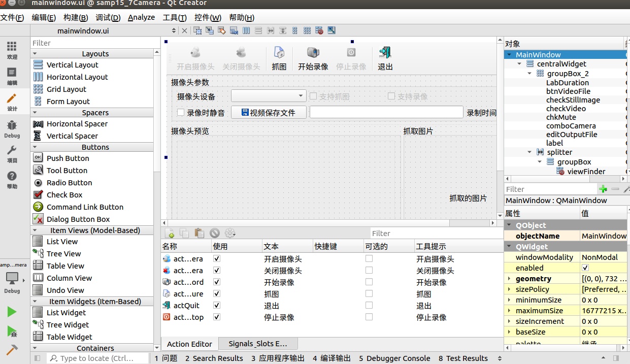Click the Adjust Size toolbar icon

click(x=331, y=30)
